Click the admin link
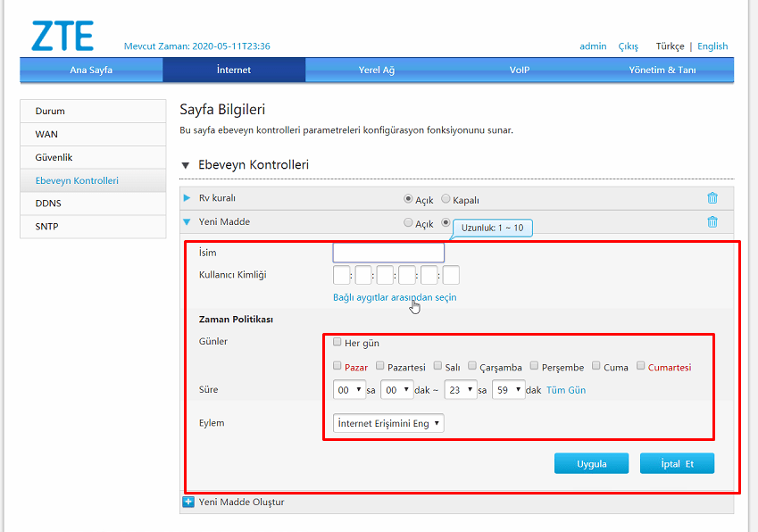 pos(593,46)
